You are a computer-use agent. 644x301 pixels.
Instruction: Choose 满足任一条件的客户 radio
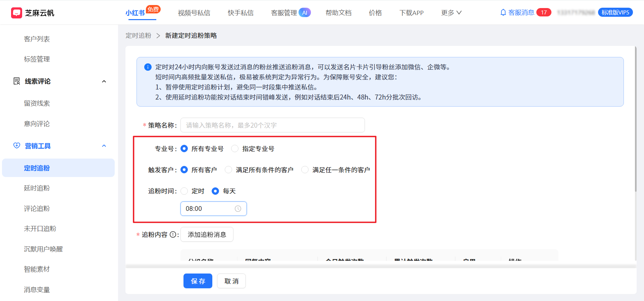coord(305,170)
